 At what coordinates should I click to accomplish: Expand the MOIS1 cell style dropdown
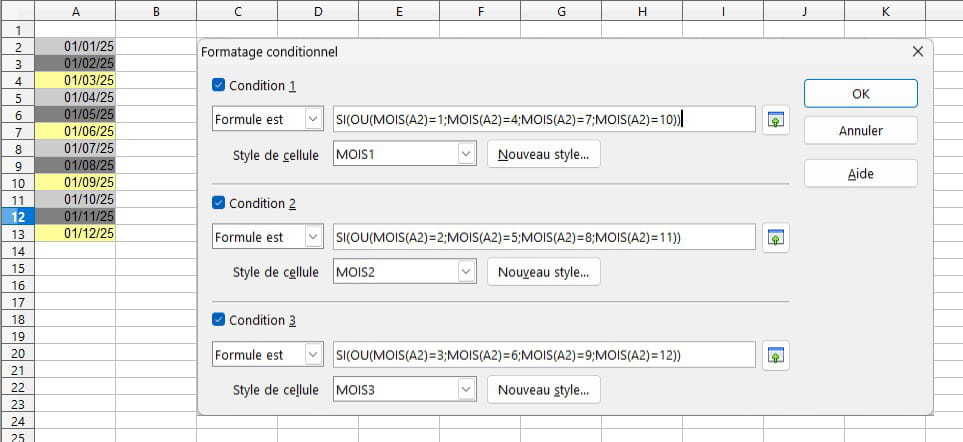[466, 154]
